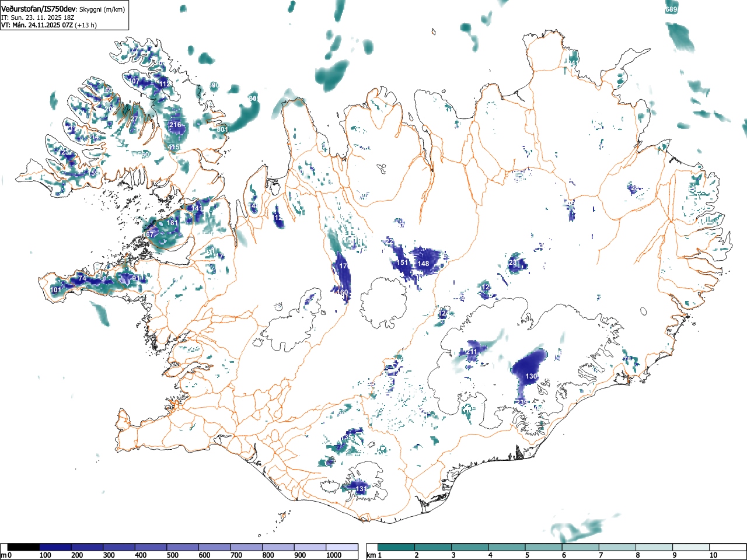Select the '91' visibility label
747x560 pixels.
pyautogui.click(x=136, y=278)
